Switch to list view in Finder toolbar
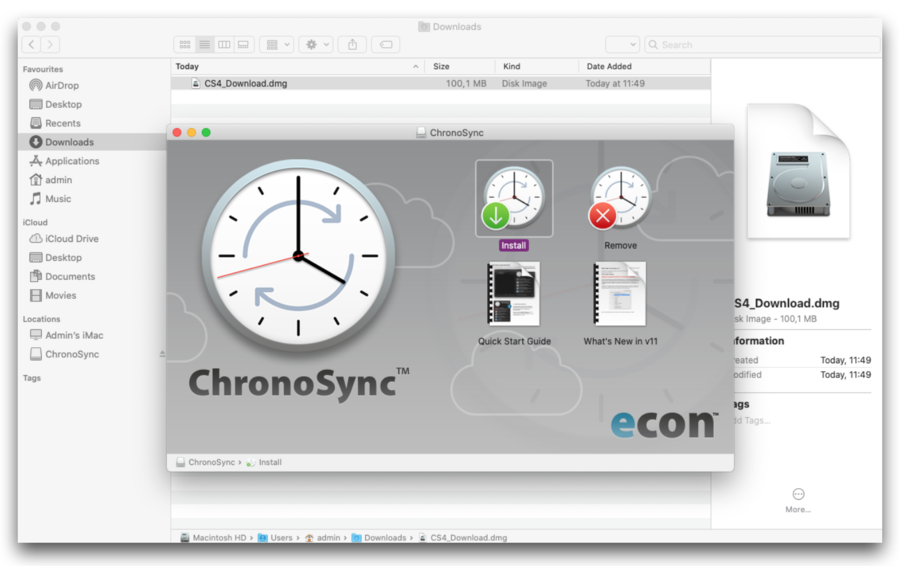This screenshot has width=900, height=566. pyautogui.click(x=204, y=44)
